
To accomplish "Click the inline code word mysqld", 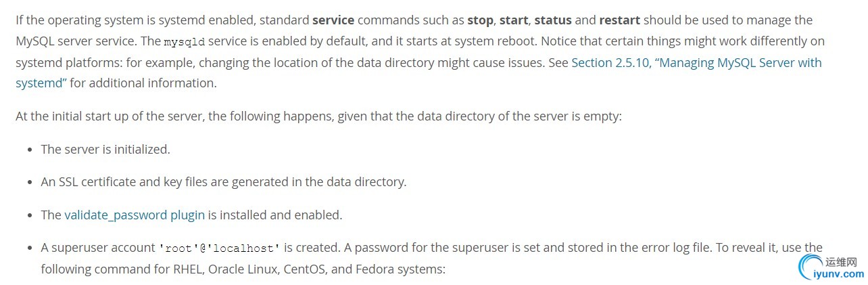I will pyautogui.click(x=184, y=42).
